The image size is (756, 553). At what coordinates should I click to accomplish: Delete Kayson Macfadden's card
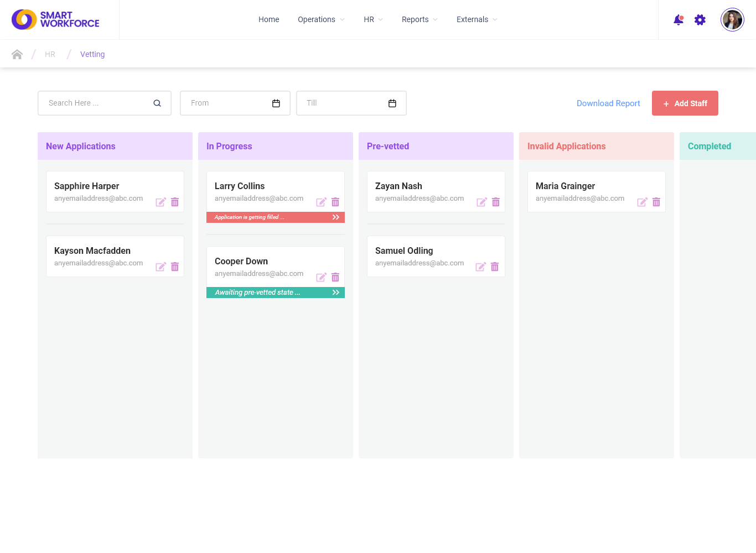(174, 267)
